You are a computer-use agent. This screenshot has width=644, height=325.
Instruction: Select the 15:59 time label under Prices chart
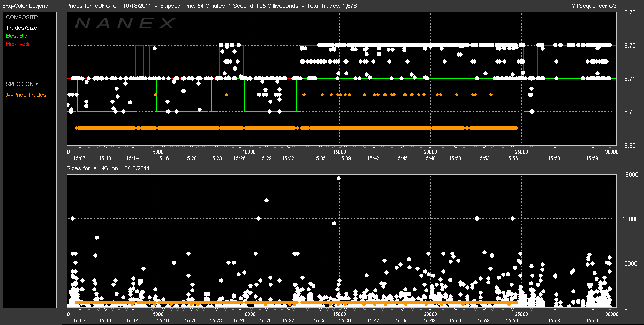click(592, 158)
